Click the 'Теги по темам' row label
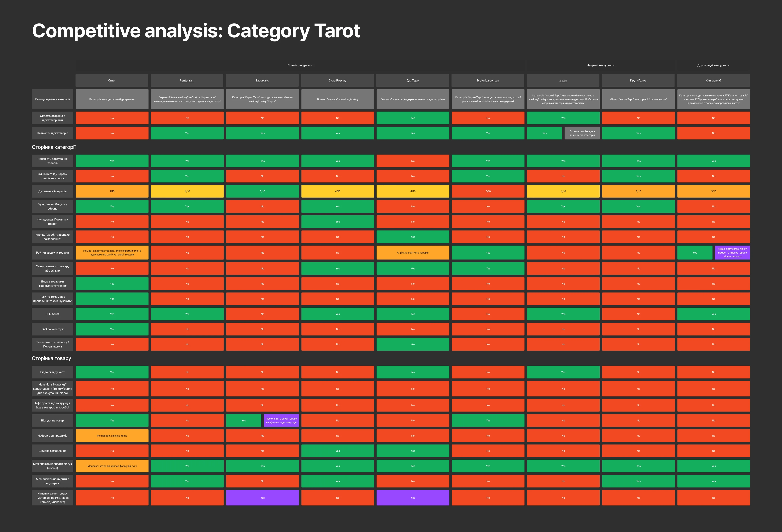Viewport: 782px width, 532px height. (53, 299)
